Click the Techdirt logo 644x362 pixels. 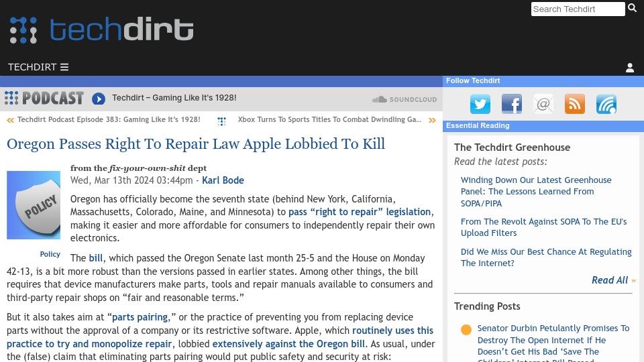coord(101,29)
